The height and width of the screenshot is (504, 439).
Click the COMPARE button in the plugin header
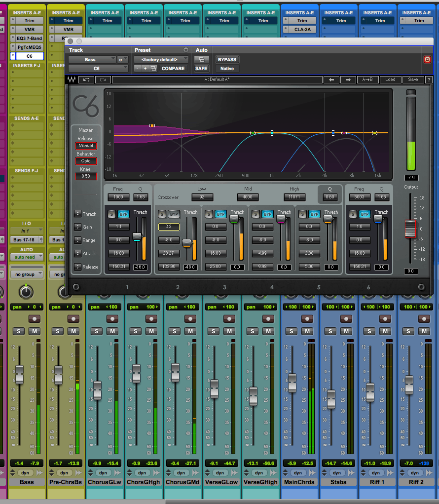(173, 69)
